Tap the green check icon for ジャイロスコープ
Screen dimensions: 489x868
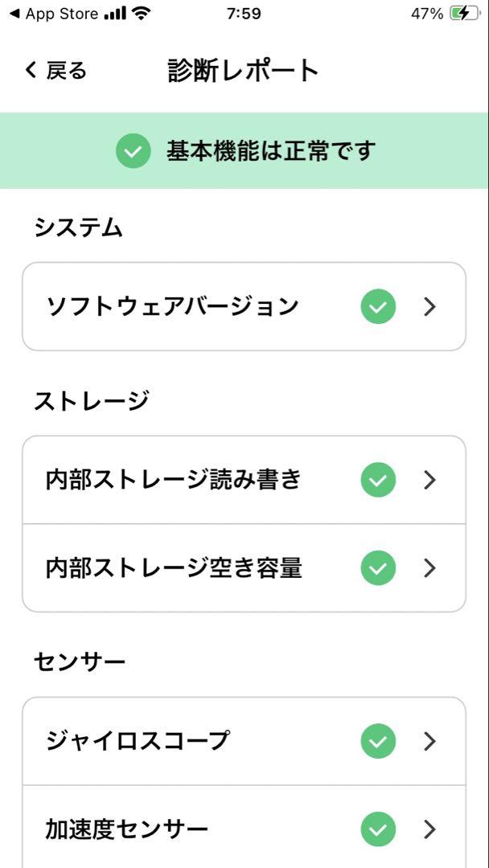point(378,741)
